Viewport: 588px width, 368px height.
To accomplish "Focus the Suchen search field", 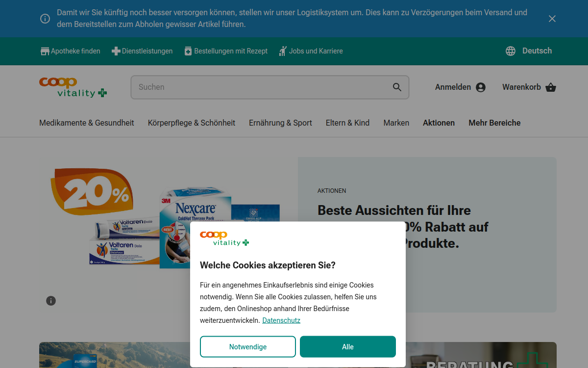I will [x=270, y=87].
